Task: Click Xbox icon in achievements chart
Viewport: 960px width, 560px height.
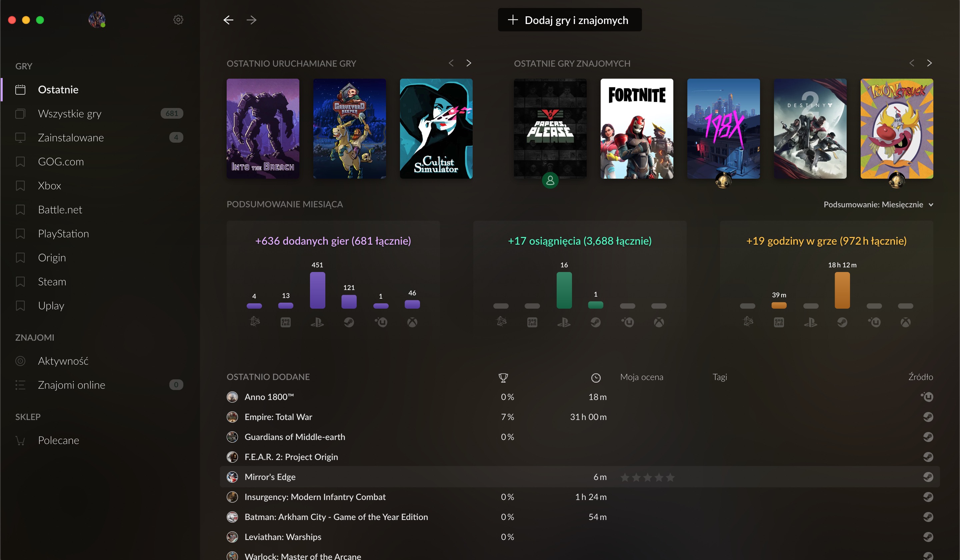Action: click(x=659, y=322)
